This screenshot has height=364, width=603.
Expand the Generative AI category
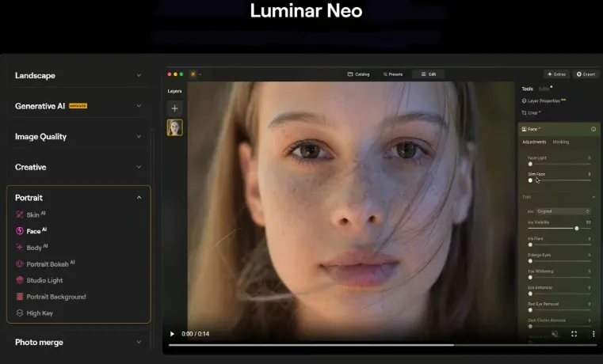(x=78, y=106)
